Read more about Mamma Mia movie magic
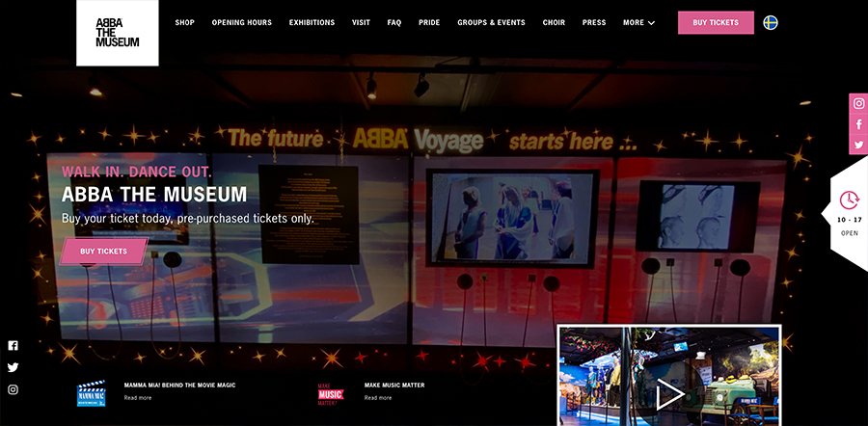868x426 pixels. 138,398
